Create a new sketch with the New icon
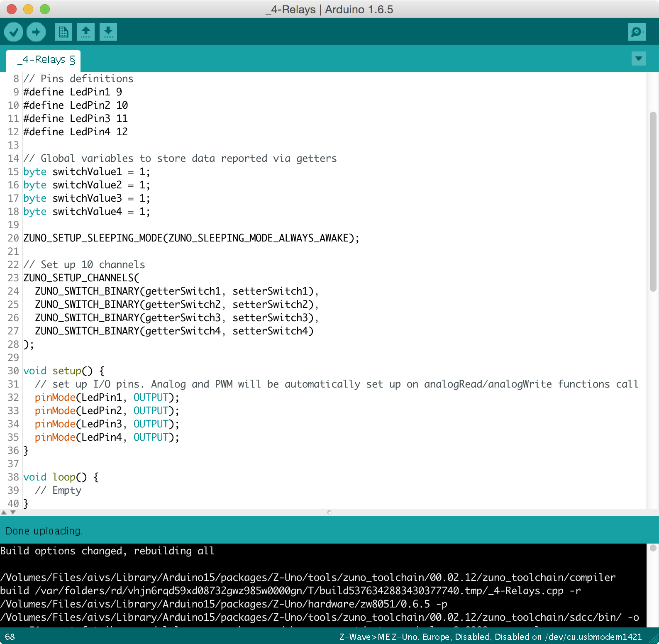Screen dimensions: 659x644 (63, 32)
